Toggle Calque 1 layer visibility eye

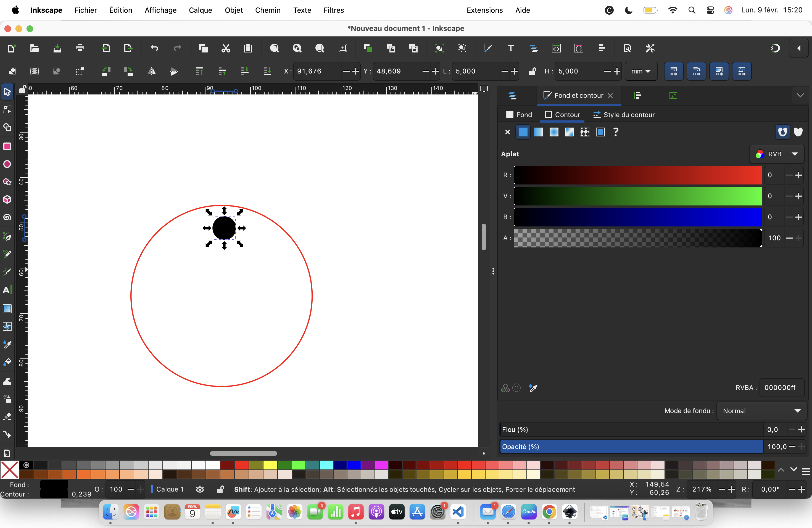point(200,489)
